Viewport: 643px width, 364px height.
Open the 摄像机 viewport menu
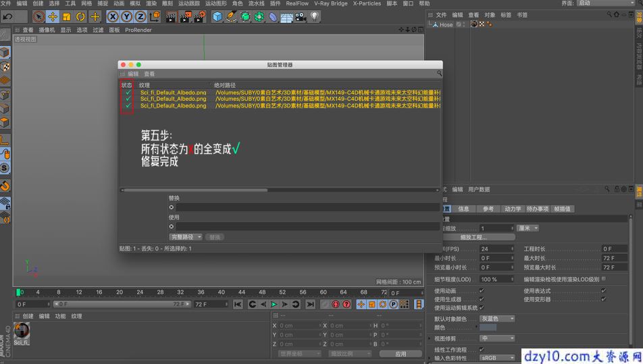pos(47,30)
